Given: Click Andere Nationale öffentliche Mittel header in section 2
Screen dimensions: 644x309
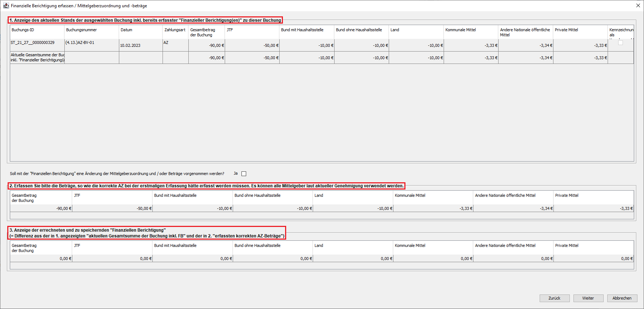Looking at the screenshot, I should coord(513,198).
